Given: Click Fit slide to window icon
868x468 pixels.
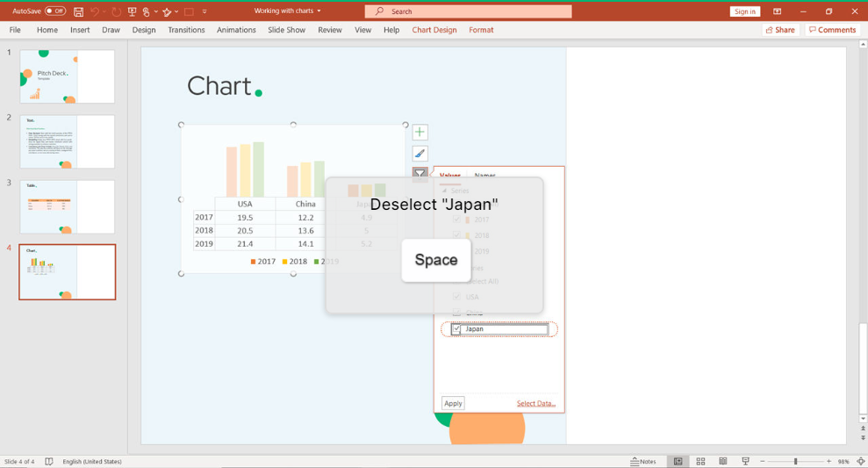Looking at the screenshot, I should pyautogui.click(x=861, y=461).
